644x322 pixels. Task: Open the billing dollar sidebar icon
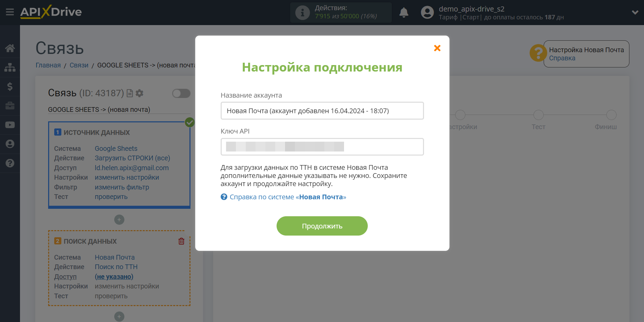(10, 86)
